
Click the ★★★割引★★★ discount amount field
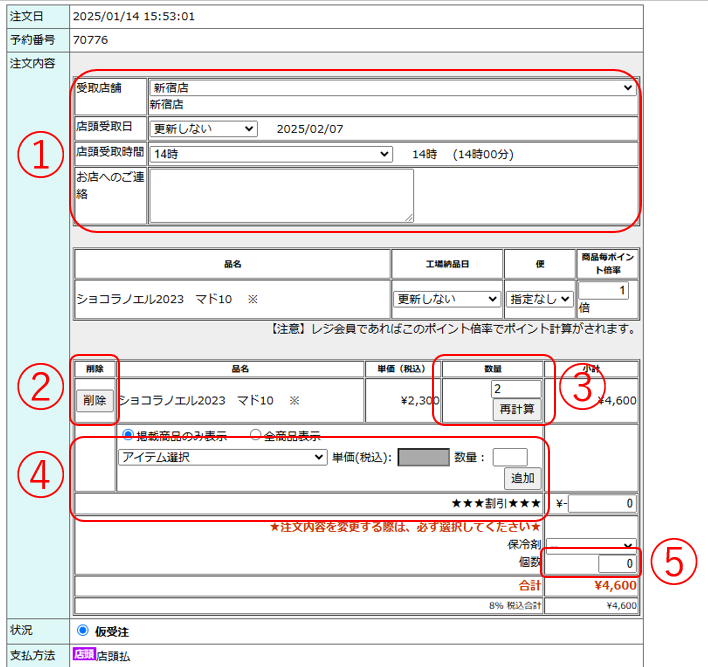tap(601, 503)
